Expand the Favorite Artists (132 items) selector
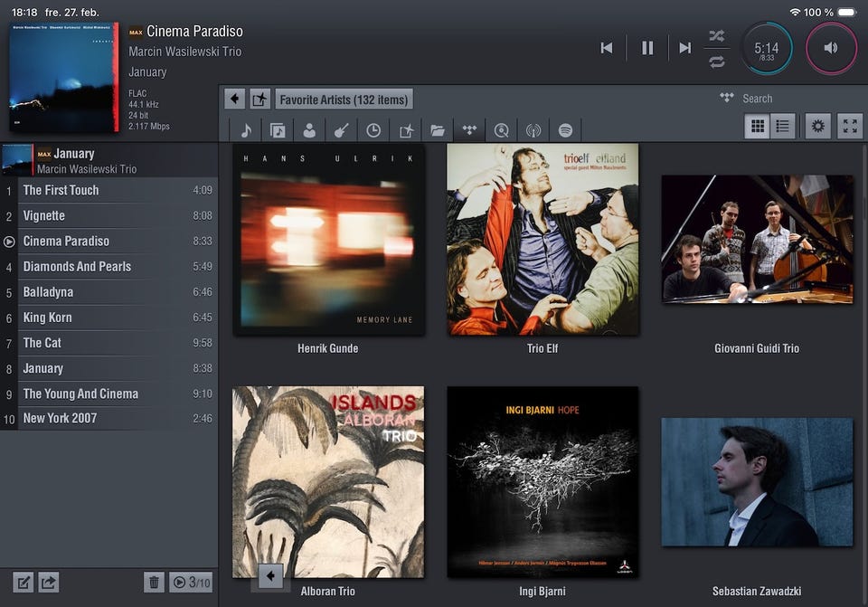The width and height of the screenshot is (868, 607). (x=344, y=100)
